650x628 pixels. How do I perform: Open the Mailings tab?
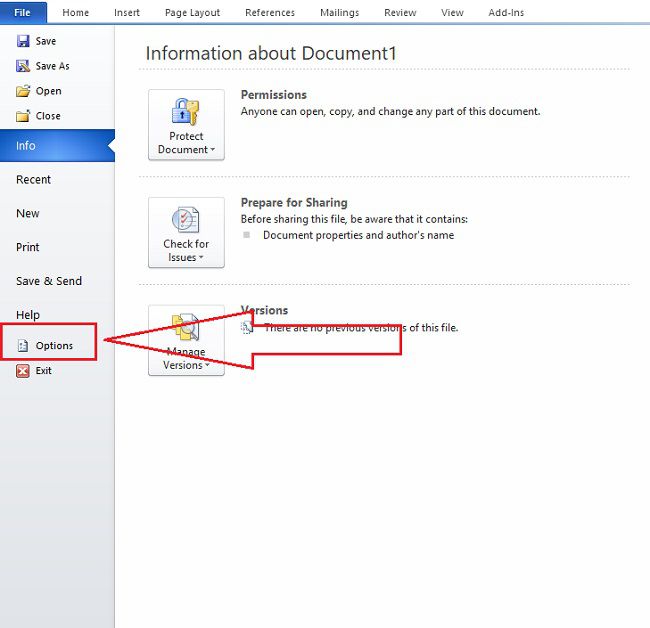[340, 13]
